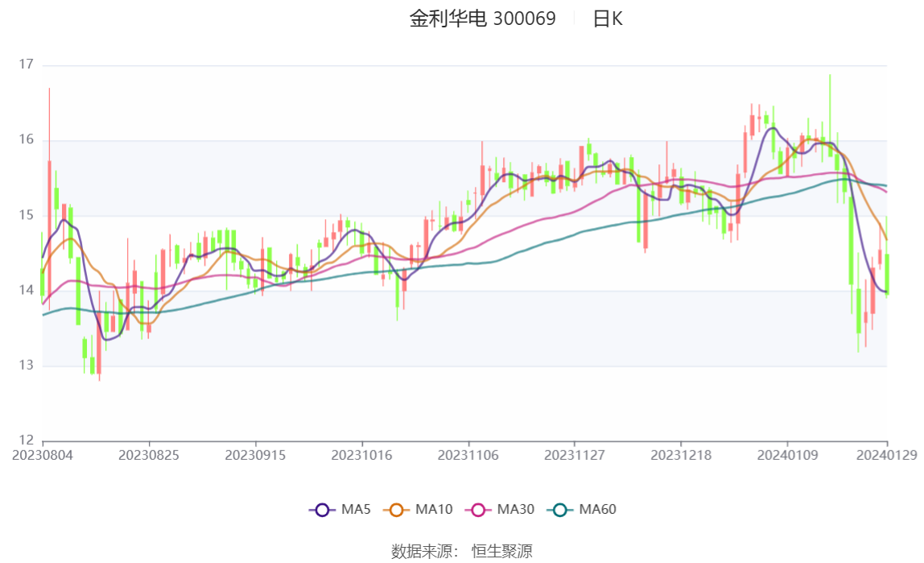Click the 20231016 date axis label
Screen dimensions: 924x563
tap(362, 456)
